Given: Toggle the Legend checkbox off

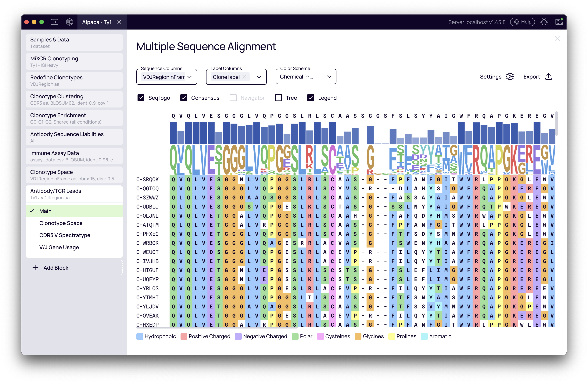Looking at the screenshot, I should coord(310,98).
